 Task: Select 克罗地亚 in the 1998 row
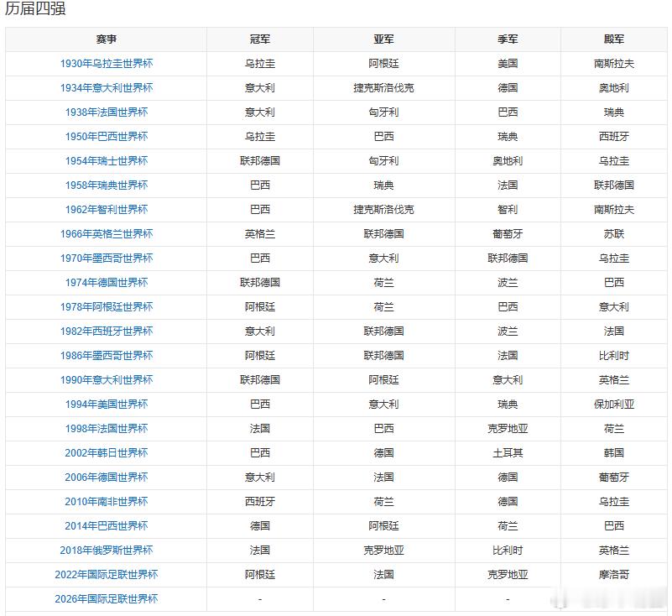click(x=508, y=429)
